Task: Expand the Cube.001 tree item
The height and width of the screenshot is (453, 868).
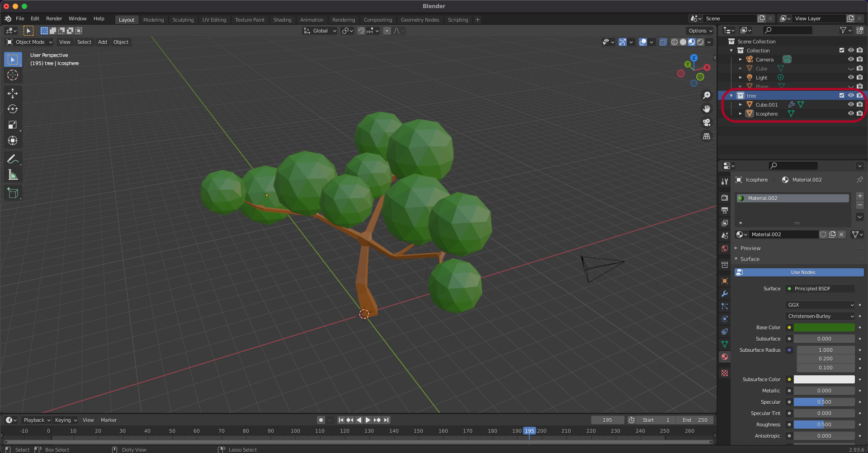Action: (741, 104)
